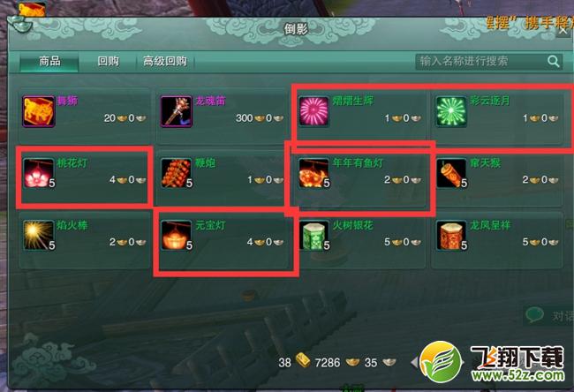The width and height of the screenshot is (574, 392).
Task: Switch to the 商品 tab
Action: (49, 61)
